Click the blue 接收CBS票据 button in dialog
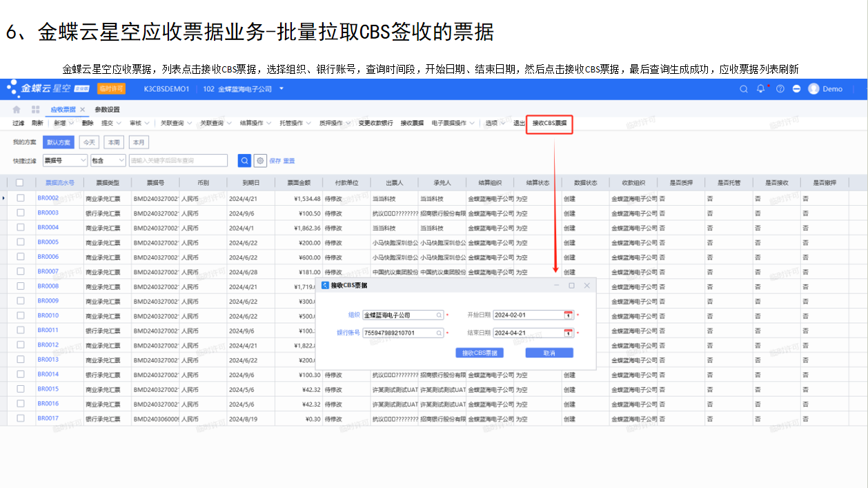 click(480, 353)
